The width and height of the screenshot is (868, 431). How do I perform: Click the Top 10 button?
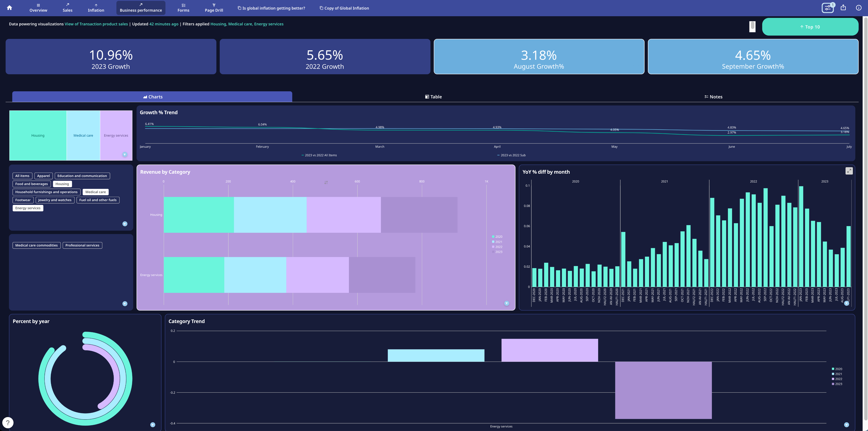810,27
